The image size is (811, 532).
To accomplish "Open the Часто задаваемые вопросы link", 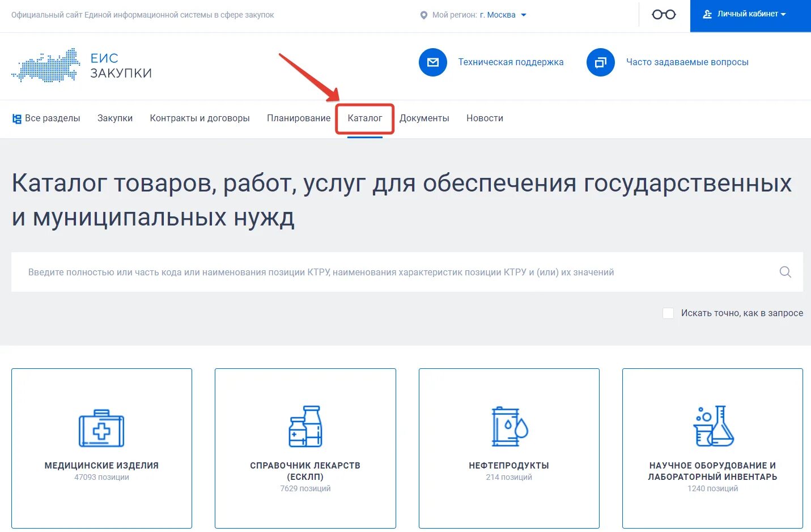I will [x=687, y=62].
